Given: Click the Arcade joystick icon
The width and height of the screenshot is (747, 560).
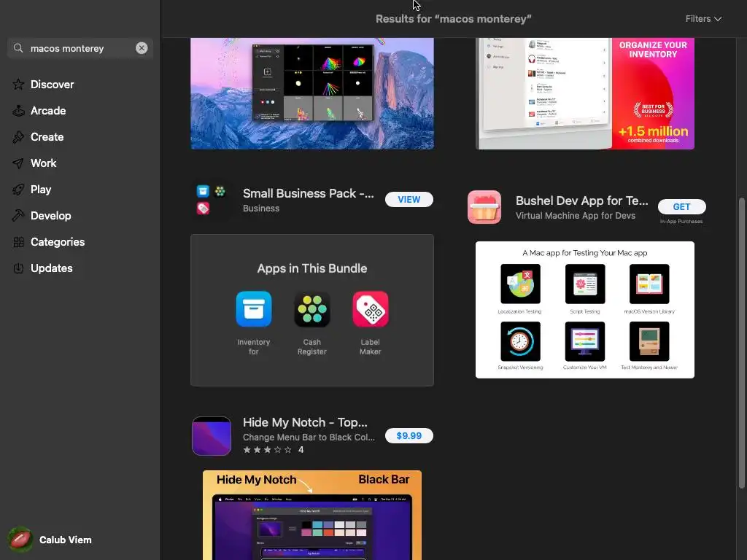Looking at the screenshot, I should [18, 111].
